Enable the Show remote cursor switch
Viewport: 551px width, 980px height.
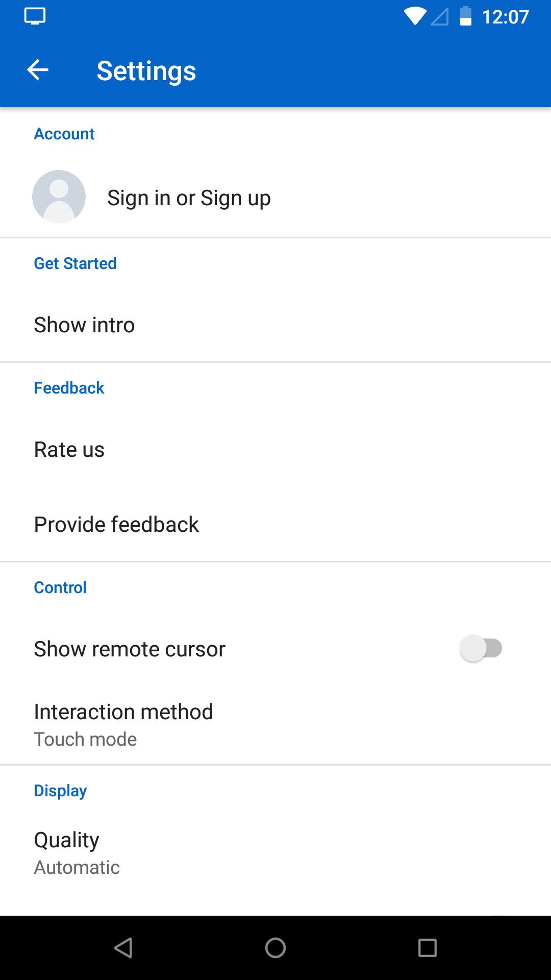[x=480, y=648]
